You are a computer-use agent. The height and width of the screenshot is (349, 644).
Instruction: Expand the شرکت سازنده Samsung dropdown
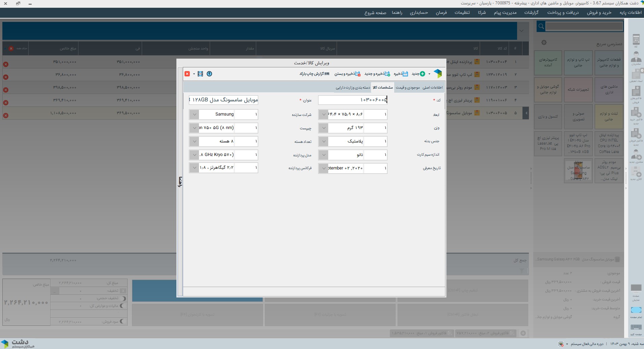194,115
